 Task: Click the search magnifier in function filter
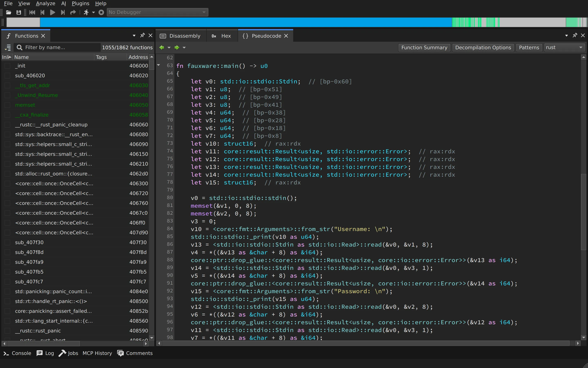click(x=19, y=47)
